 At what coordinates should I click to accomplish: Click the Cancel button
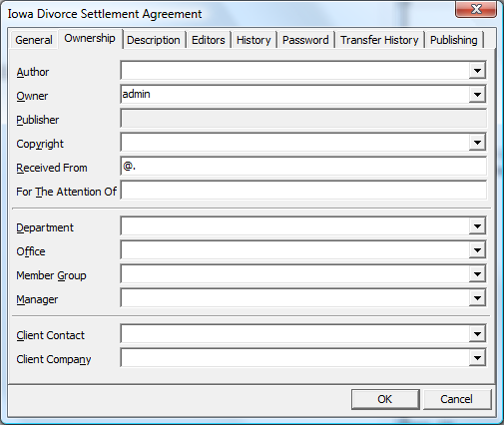click(x=456, y=399)
